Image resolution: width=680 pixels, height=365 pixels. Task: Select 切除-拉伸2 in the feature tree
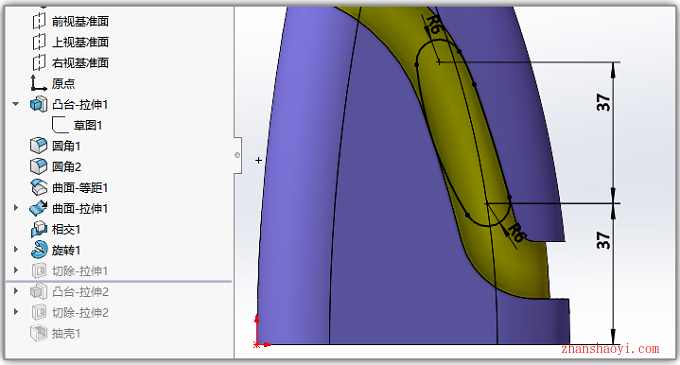[x=80, y=313]
